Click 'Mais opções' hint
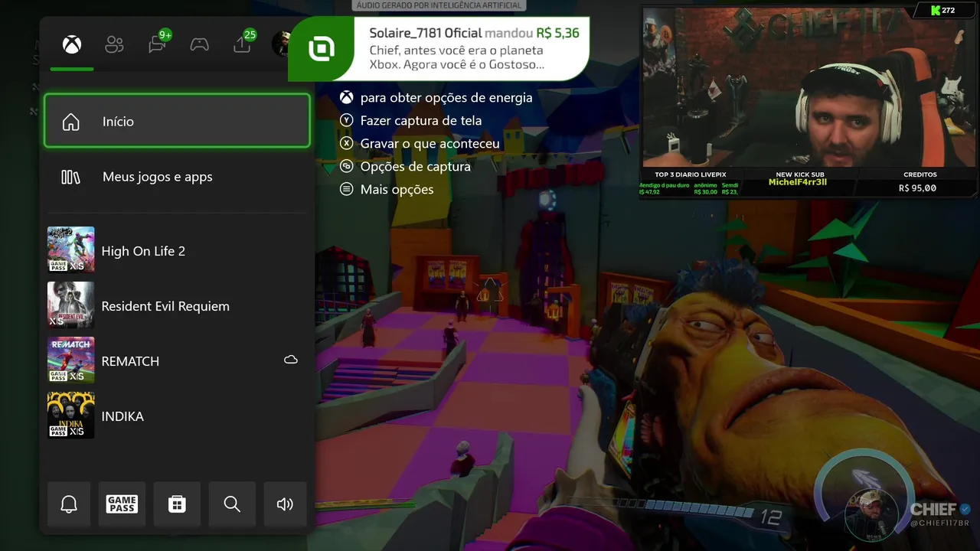Screen dimensions: 980x551 [397, 190]
